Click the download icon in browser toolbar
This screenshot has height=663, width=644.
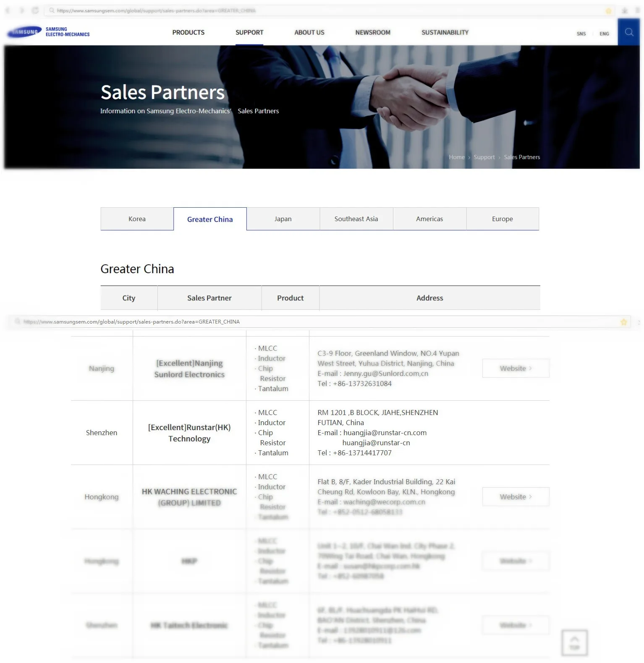(x=624, y=11)
